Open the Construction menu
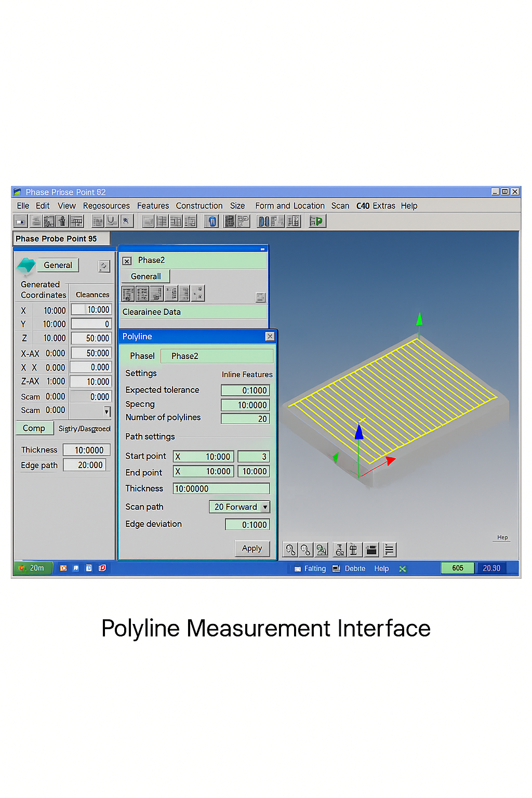The height and width of the screenshot is (798, 532). (199, 206)
